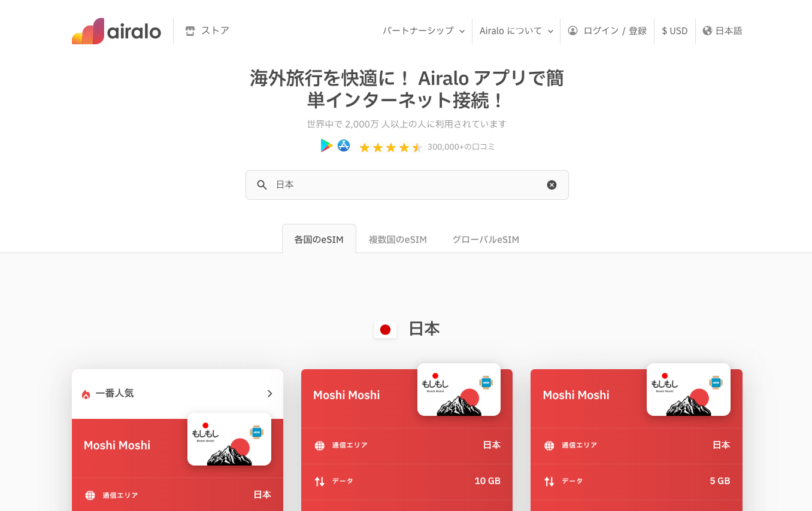
Task: Open the Moshi Moshi 5 GB card image
Action: (x=689, y=390)
